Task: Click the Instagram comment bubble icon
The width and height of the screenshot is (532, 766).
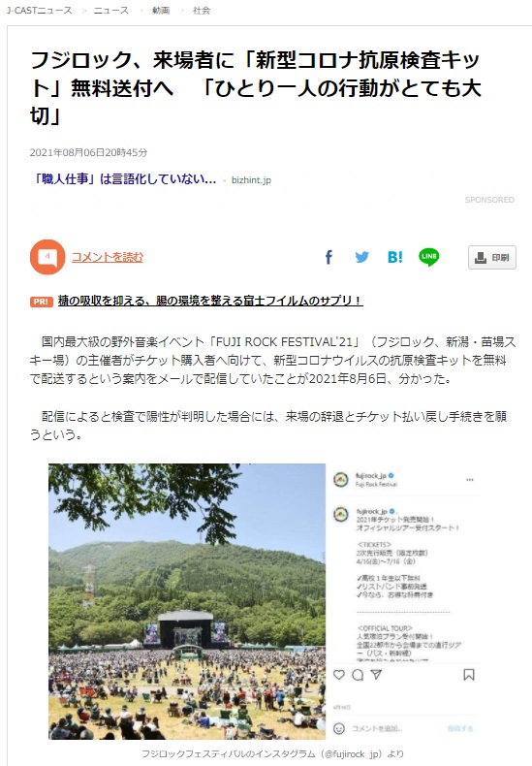Action: pyautogui.click(x=358, y=675)
